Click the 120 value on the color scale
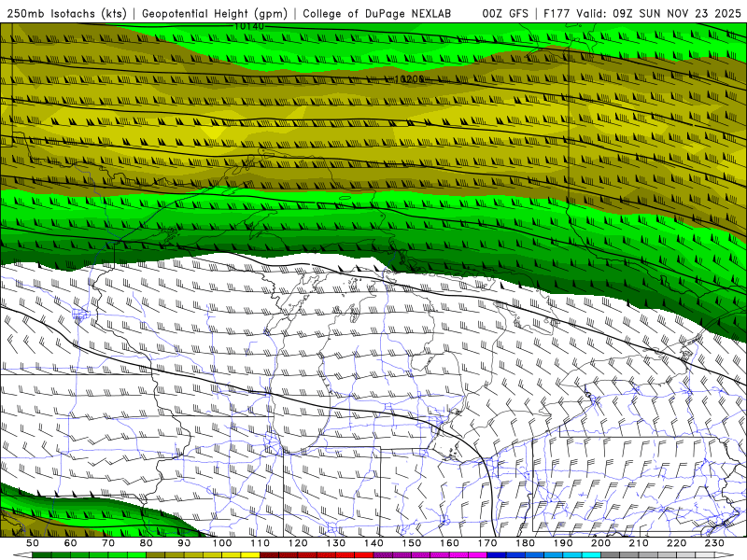The height and width of the screenshot is (560, 747). [x=298, y=543]
